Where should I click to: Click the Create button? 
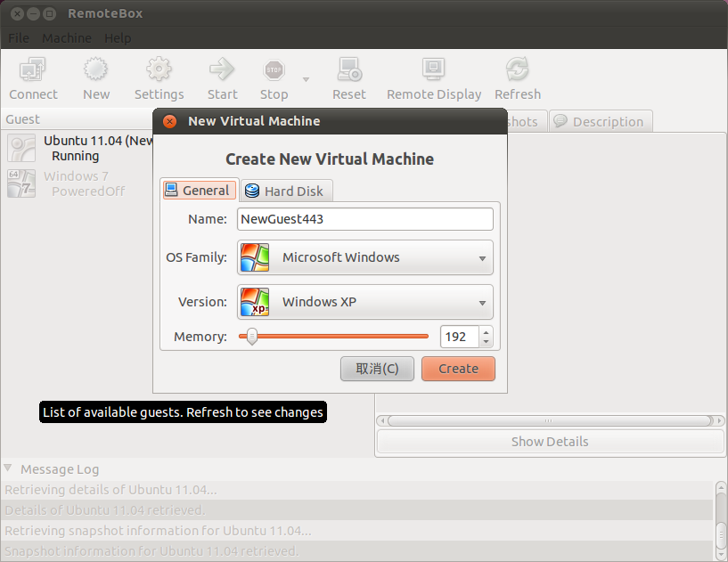[x=458, y=369]
